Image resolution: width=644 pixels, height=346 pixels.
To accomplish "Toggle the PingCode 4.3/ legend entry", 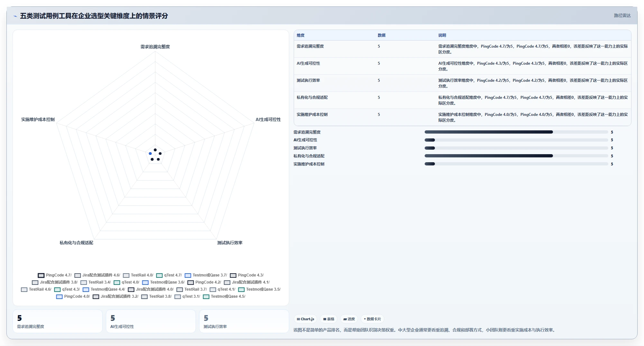I will [x=247, y=275].
